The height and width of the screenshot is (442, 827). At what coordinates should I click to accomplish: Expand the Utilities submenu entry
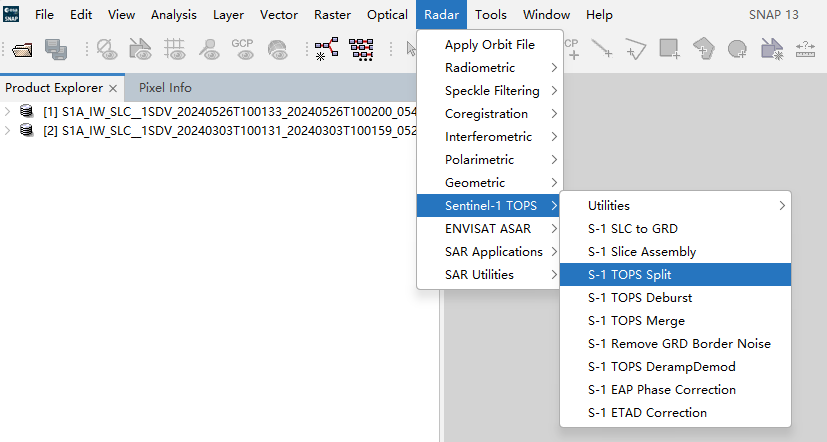[676, 206]
